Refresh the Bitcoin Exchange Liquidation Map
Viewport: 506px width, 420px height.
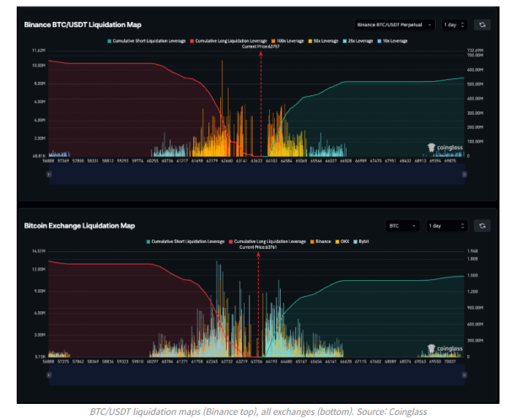pos(482,226)
